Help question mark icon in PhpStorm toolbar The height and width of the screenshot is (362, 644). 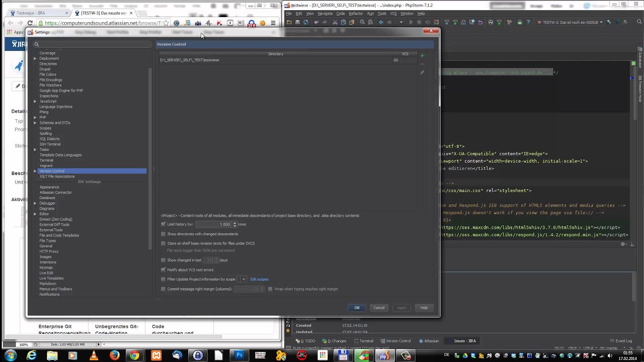point(528,22)
